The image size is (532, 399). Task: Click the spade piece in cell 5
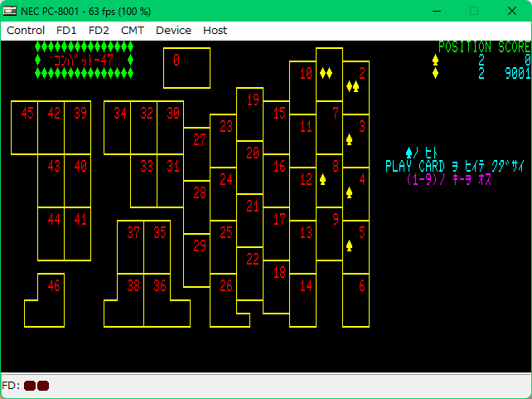tap(349, 246)
